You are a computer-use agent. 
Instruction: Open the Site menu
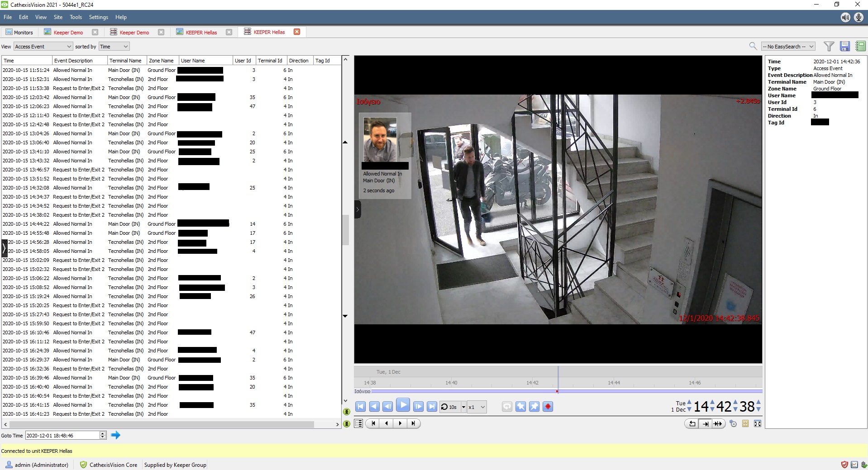pyautogui.click(x=58, y=17)
